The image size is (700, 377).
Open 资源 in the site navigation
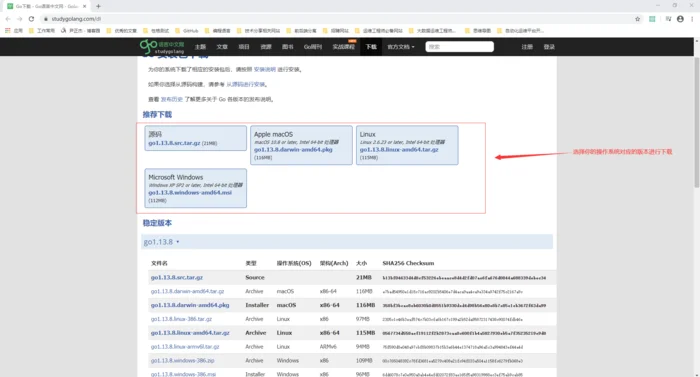click(x=266, y=46)
